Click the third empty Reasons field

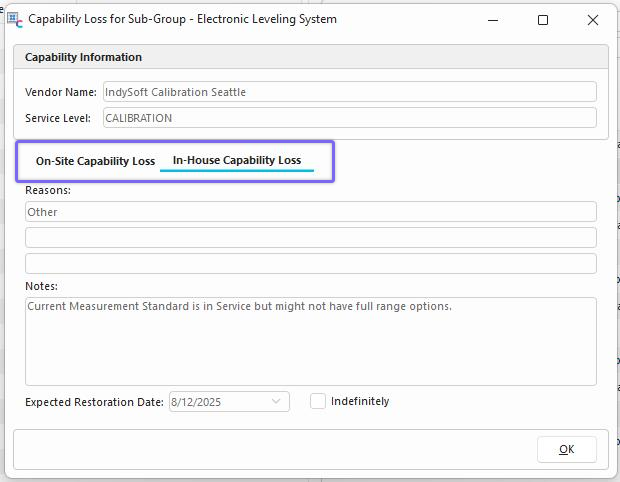point(310,264)
